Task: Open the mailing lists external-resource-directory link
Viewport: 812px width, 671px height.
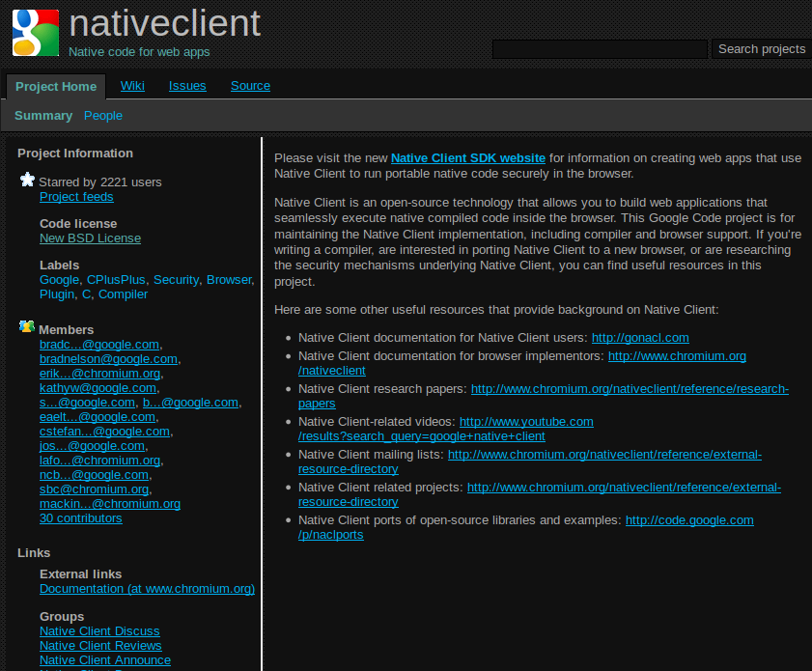Action: [604, 455]
